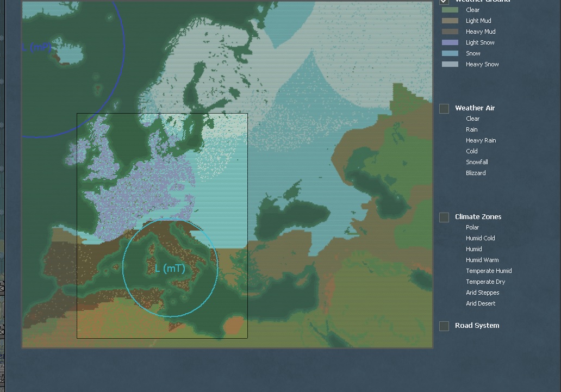Click the 'Polar' climate zone entry
Viewport: 561px width, 392px height.
(x=472, y=227)
